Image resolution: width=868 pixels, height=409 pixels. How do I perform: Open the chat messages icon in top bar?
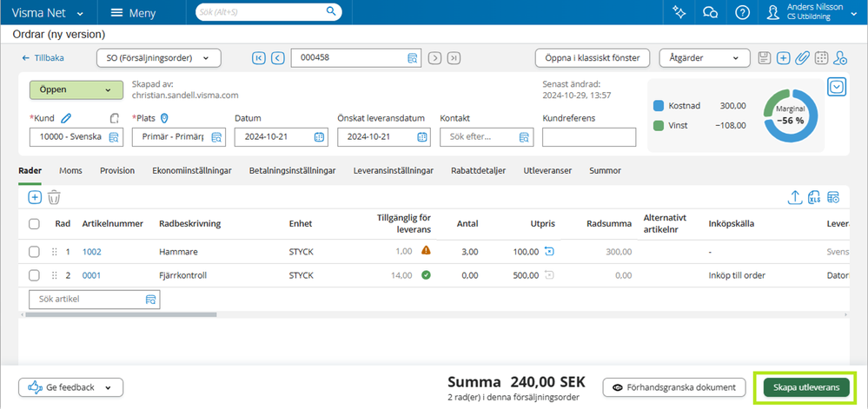click(x=710, y=12)
